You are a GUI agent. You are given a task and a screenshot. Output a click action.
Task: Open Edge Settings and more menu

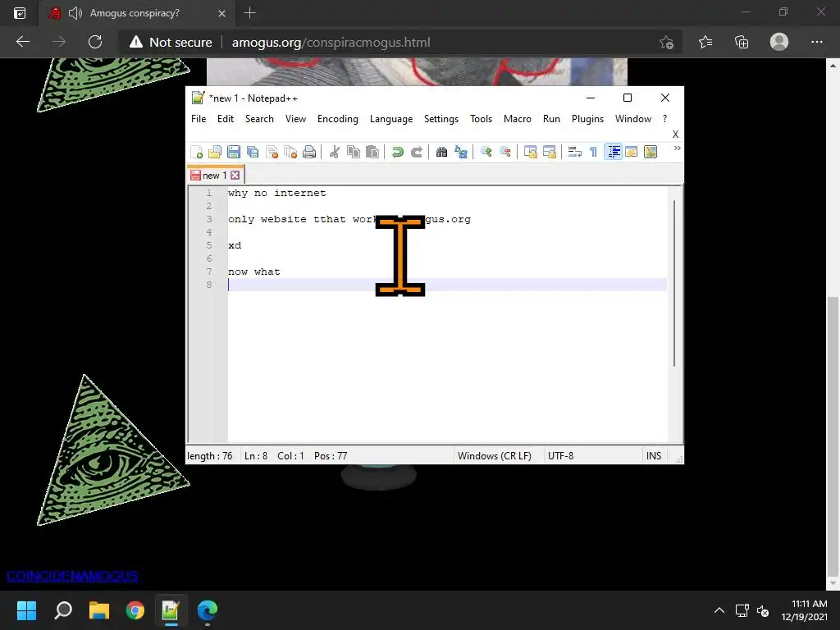[816, 42]
